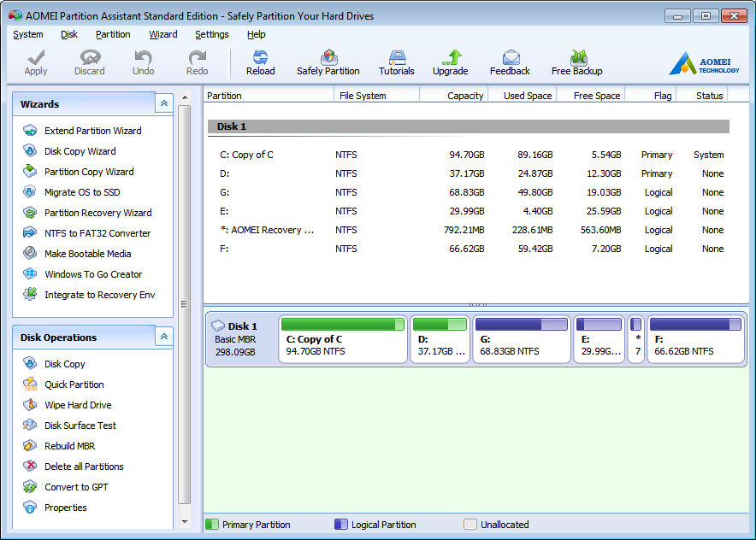Click the sidebar scrollbar down arrow
This screenshot has width=756, height=540.
pyautogui.click(x=185, y=522)
